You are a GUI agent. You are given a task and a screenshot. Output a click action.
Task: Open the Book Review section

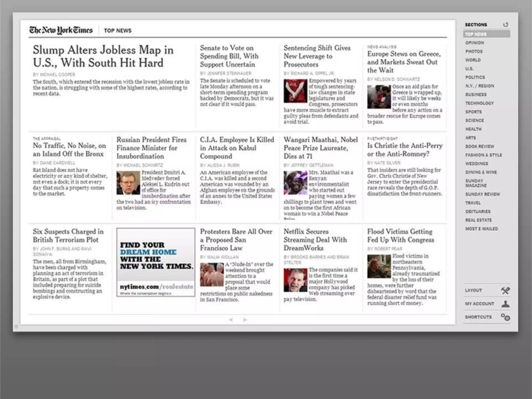(480, 147)
